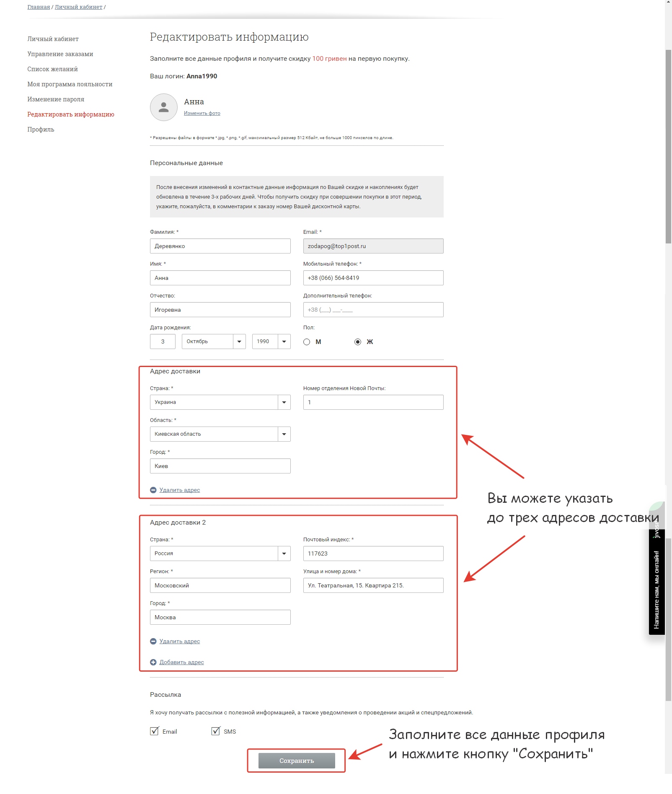Click the page vertical scrollbar
The height and width of the screenshot is (794, 672).
pyautogui.click(x=668, y=147)
